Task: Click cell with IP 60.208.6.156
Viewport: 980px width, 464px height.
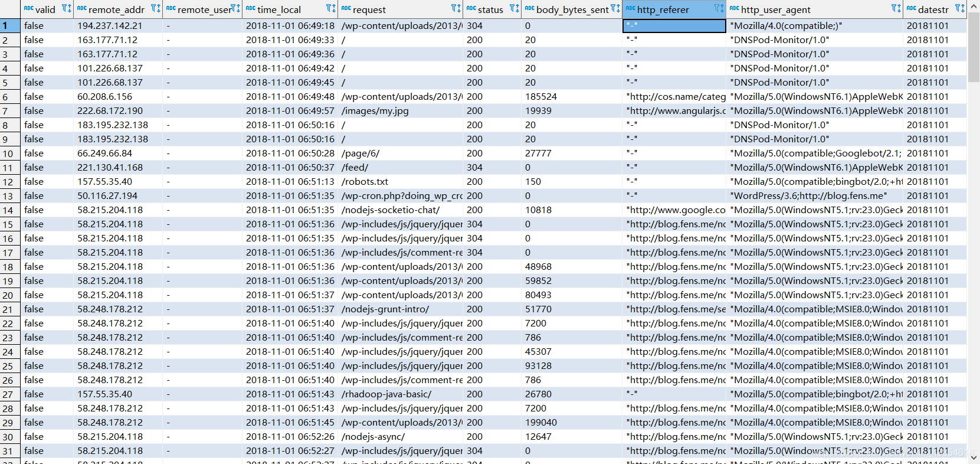Action: 118,97
